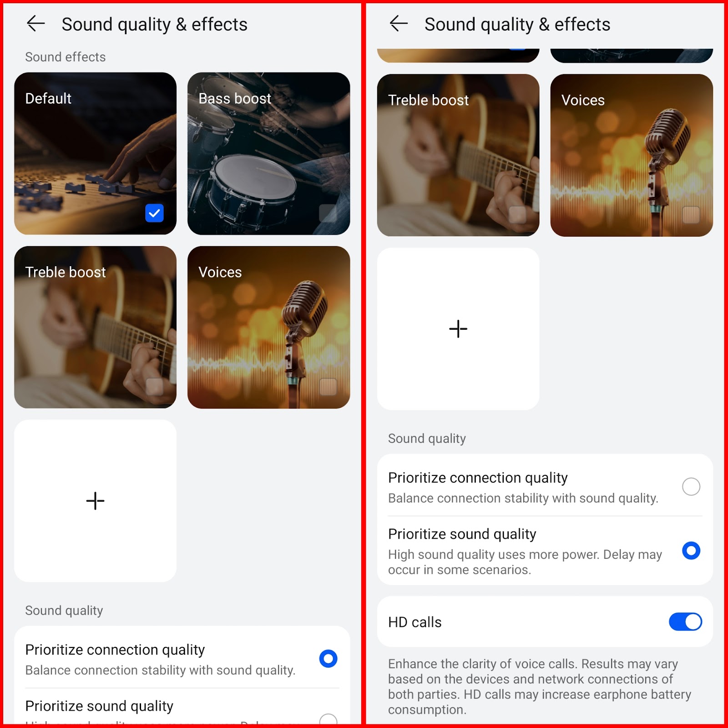Check the Bass boost effect checkbox
Image resolution: width=728 pixels, height=728 pixels.
328,213
